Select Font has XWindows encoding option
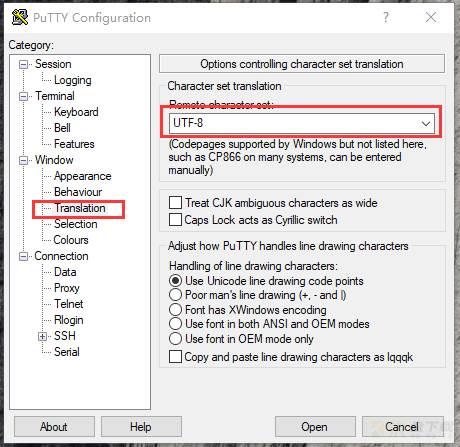This screenshot has width=460, height=447. 175,310
